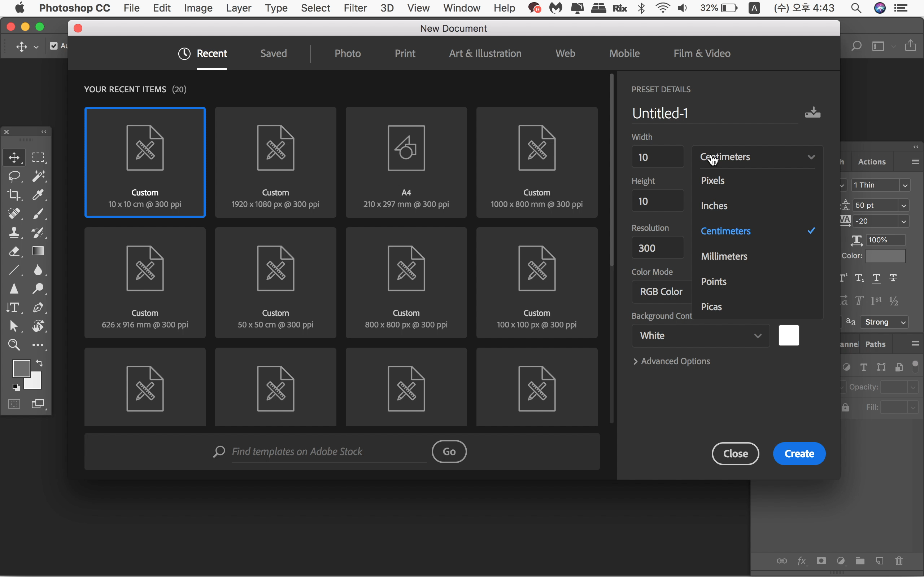Select the Crop tool in toolbar
924x577 pixels.
point(14,195)
